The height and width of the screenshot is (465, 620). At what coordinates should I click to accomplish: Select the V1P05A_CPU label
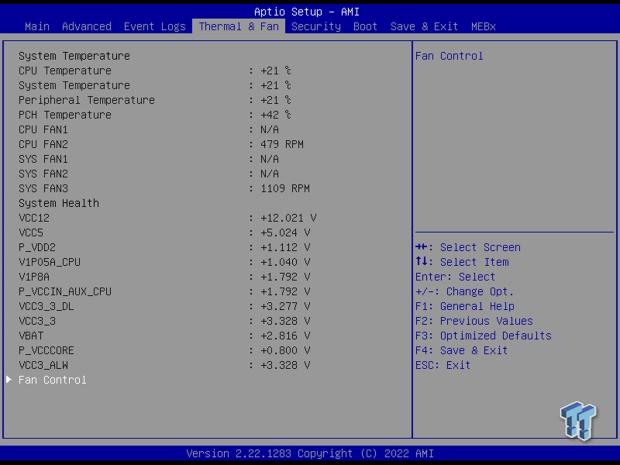pos(49,262)
